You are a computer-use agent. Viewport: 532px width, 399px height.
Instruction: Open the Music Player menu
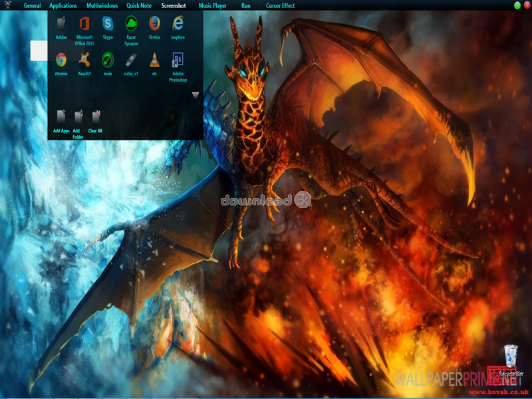pyautogui.click(x=212, y=5)
